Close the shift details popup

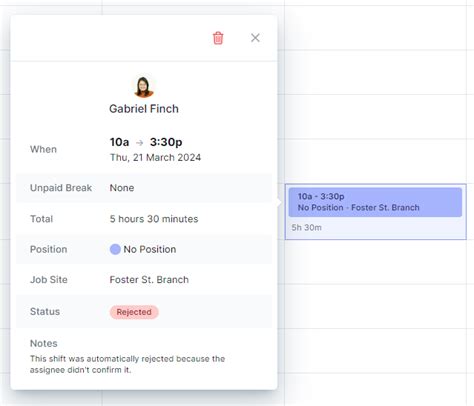click(255, 38)
